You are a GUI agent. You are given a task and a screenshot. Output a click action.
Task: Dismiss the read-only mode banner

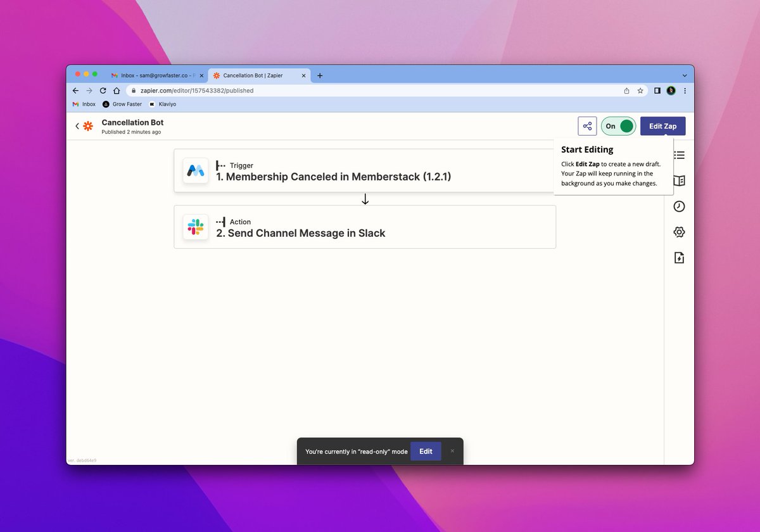point(452,451)
